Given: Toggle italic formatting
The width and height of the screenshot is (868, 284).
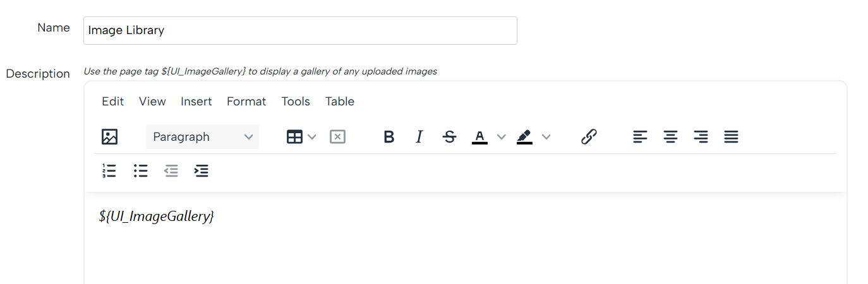Looking at the screenshot, I should click(x=419, y=136).
